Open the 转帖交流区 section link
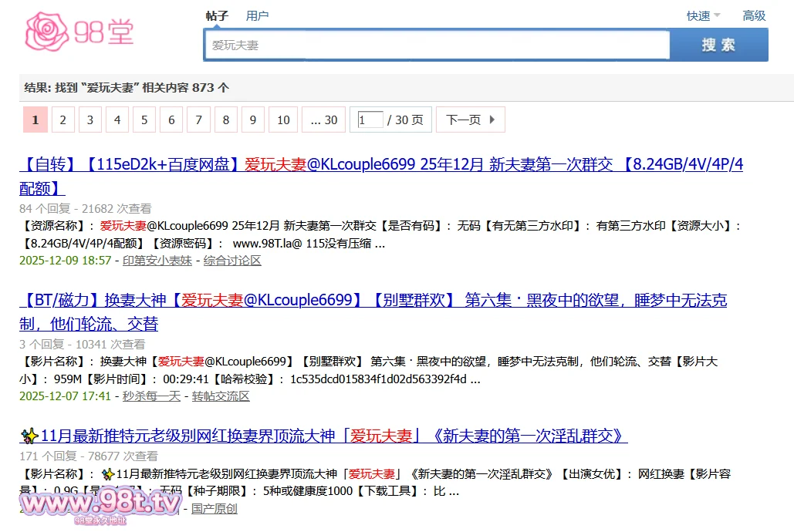Screen dimensions: 794x532 pyautogui.click(x=228, y=396)
